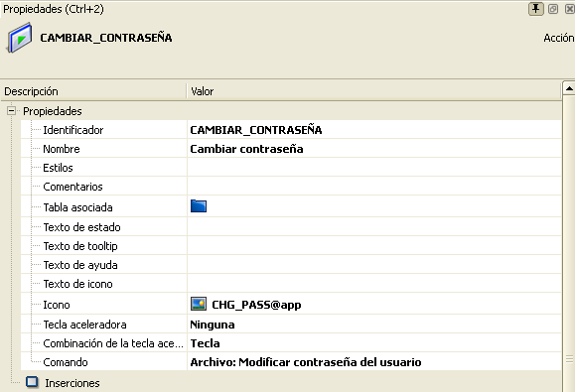Open the Archivo: Modificar contraseña command value
The image size is (575, 392).
306,362
